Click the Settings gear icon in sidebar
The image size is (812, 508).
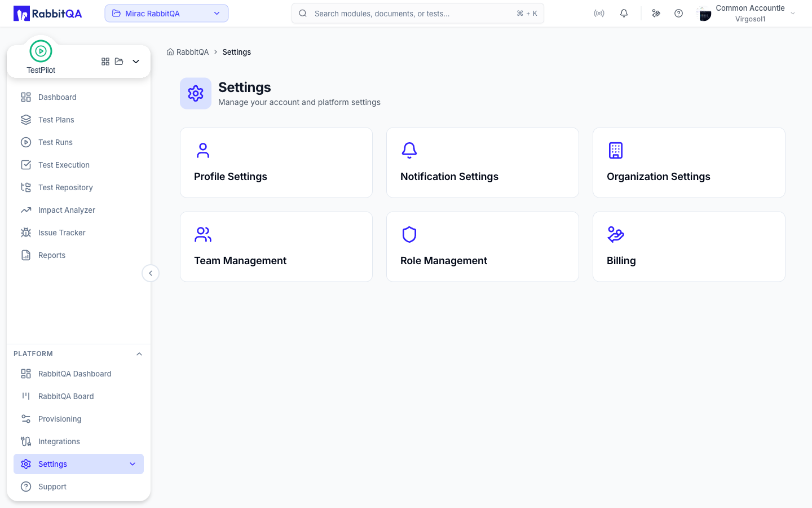[26, 464]
